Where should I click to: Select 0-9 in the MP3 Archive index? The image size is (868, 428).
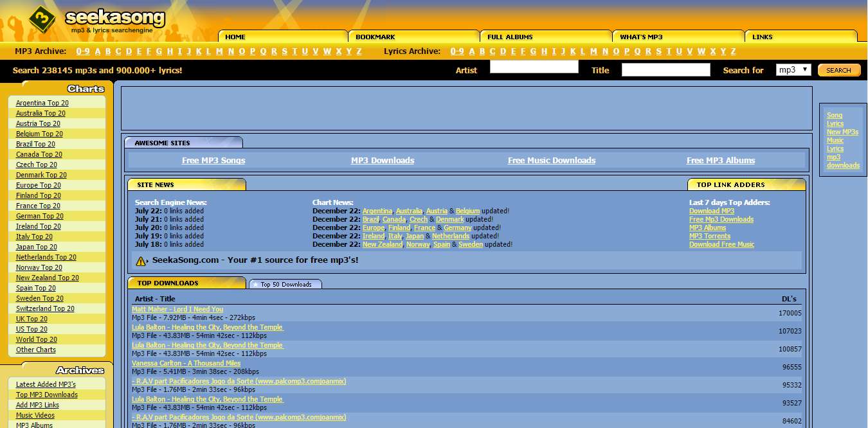click(x=83, y=51)
